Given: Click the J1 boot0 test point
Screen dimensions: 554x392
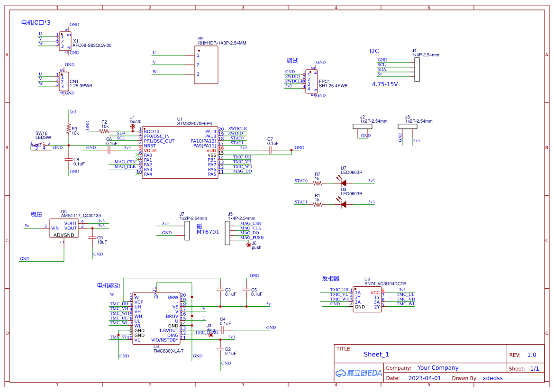Looking at the screenshot, I should point(133,127).
